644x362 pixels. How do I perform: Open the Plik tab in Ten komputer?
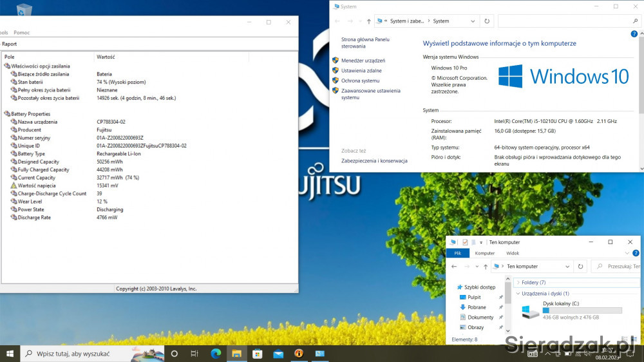point(457,253)
